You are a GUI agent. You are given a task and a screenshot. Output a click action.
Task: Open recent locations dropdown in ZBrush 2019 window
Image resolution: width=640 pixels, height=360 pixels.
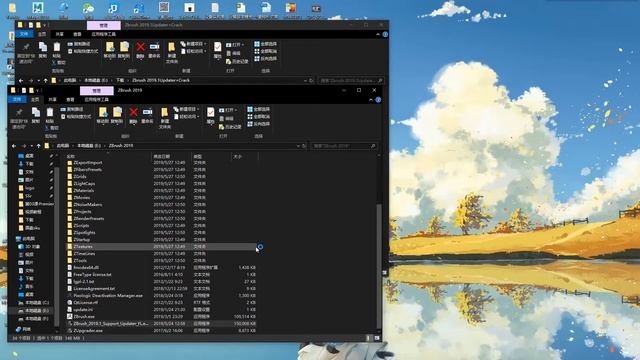(32, 146)
